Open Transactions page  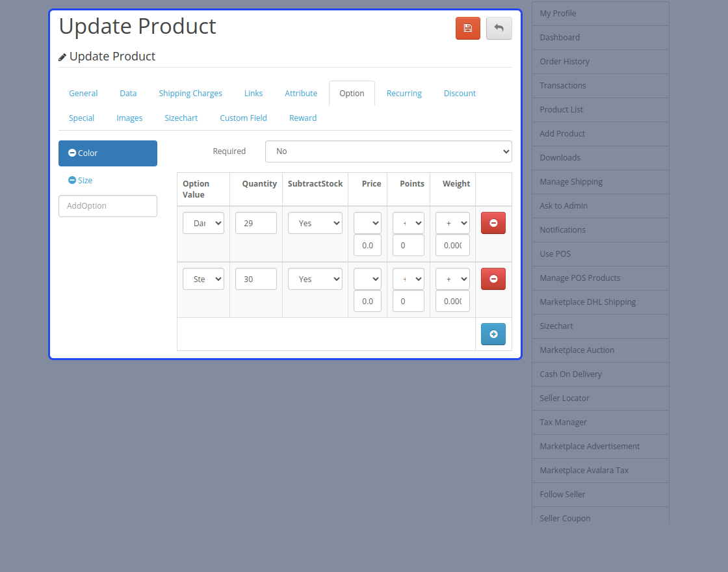[x=601, y=85]
